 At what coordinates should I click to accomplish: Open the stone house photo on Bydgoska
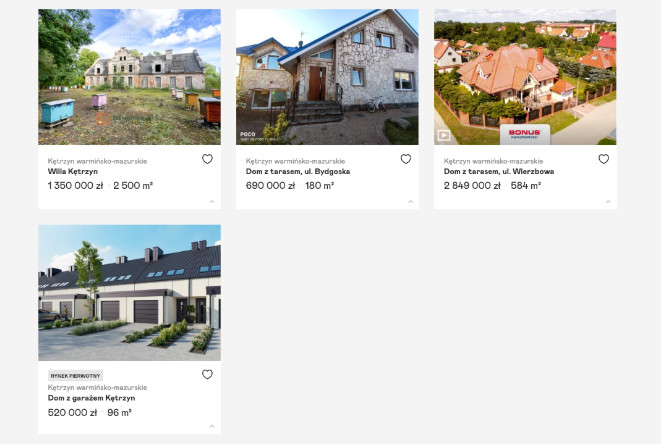[327, 77]
